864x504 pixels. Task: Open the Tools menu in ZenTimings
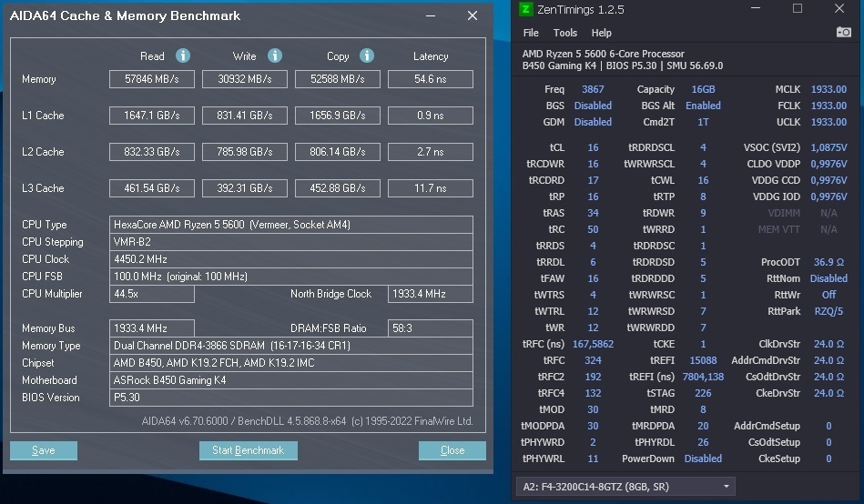pos(565,33)
